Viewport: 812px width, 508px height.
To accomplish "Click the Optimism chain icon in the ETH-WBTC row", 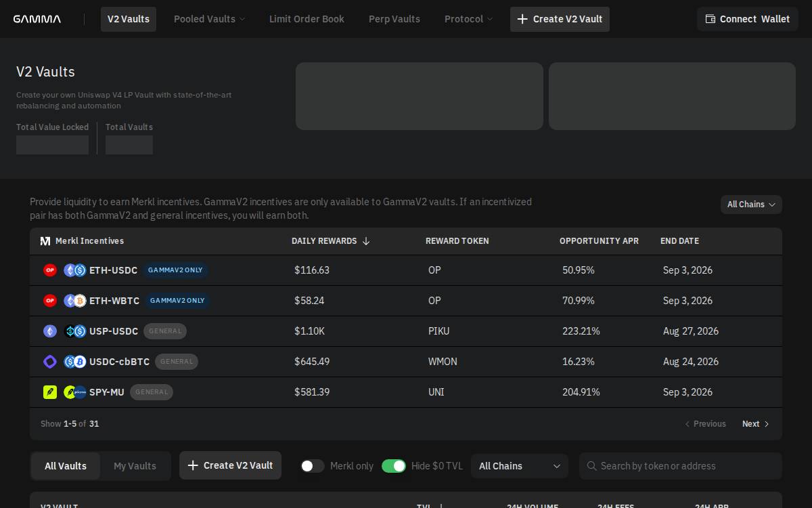I will coord(50,301).
